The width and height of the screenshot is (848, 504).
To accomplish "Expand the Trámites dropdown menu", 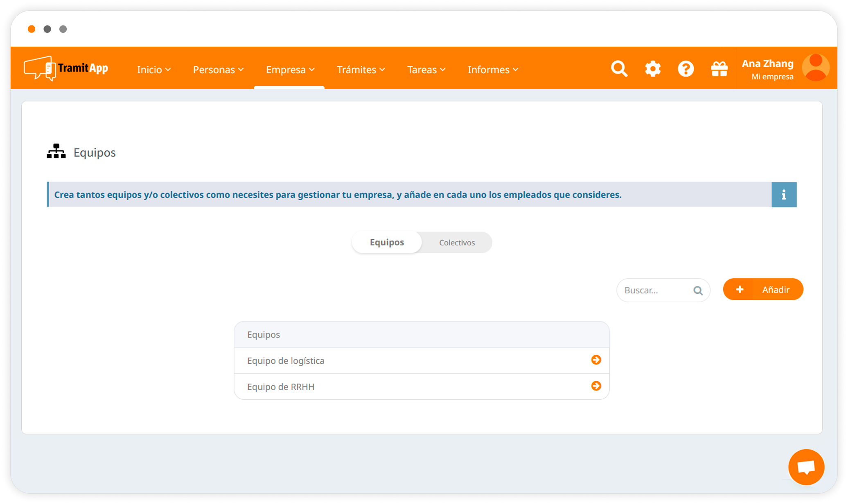I will [361, 70].
